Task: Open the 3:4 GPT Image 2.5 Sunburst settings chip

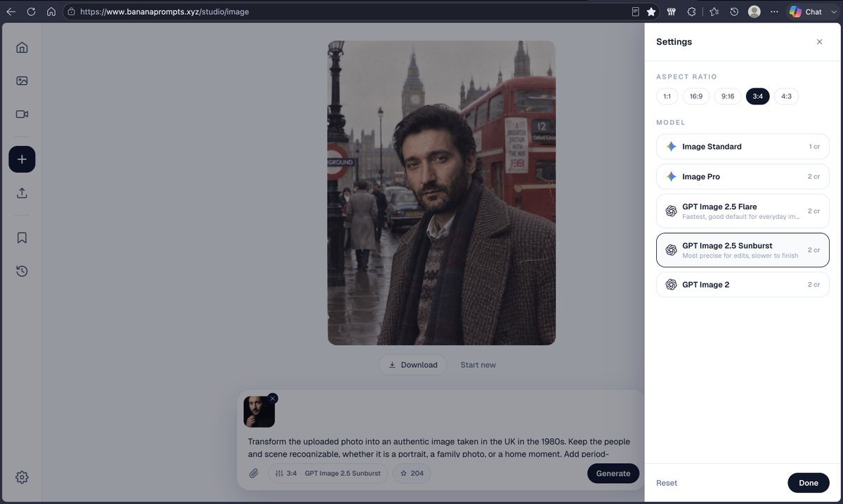Action: pyautogui.click(x=327, y=473)
